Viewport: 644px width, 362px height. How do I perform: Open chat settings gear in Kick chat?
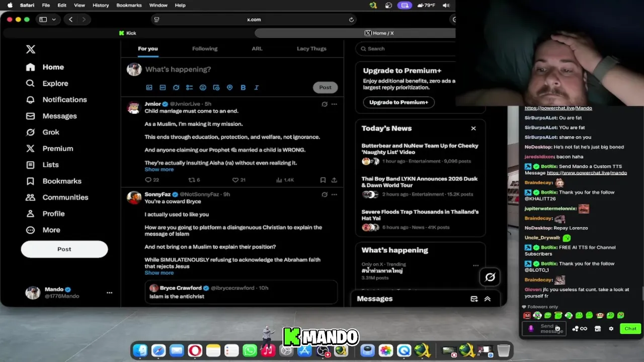click(x=611, y=329)
